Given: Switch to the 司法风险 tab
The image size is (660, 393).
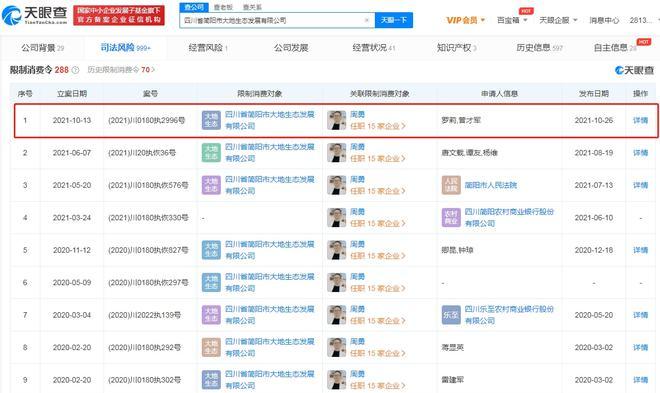Looking at the screenshot, I should click(125, 48).
